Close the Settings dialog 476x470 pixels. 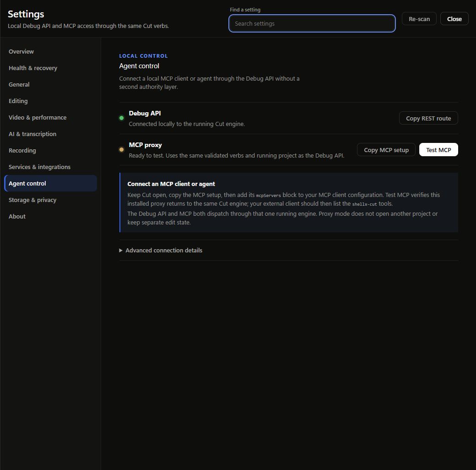click(454, 19)
